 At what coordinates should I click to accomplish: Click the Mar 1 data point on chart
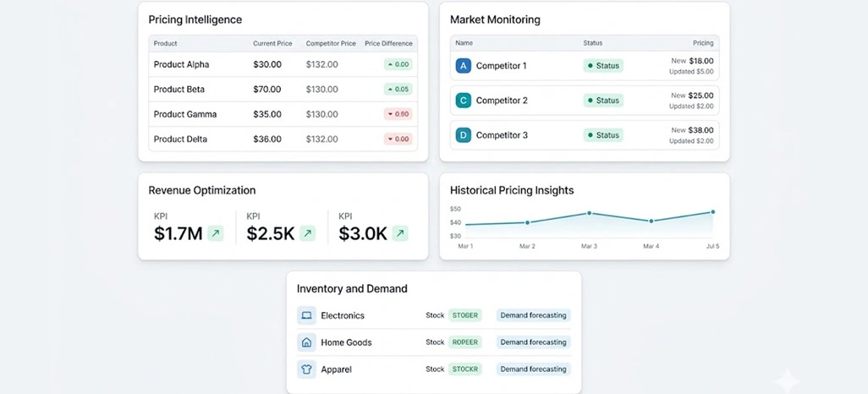(466, 225)
